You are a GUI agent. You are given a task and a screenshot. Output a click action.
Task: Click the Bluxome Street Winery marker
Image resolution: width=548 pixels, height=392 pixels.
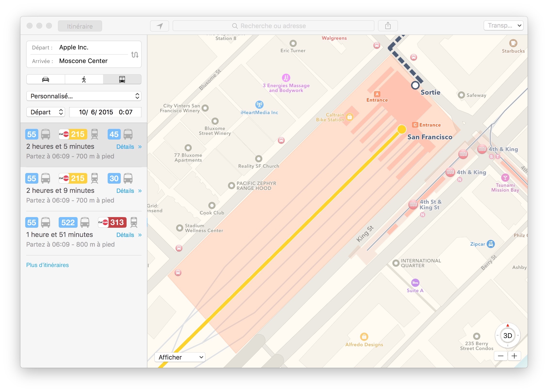215,121
